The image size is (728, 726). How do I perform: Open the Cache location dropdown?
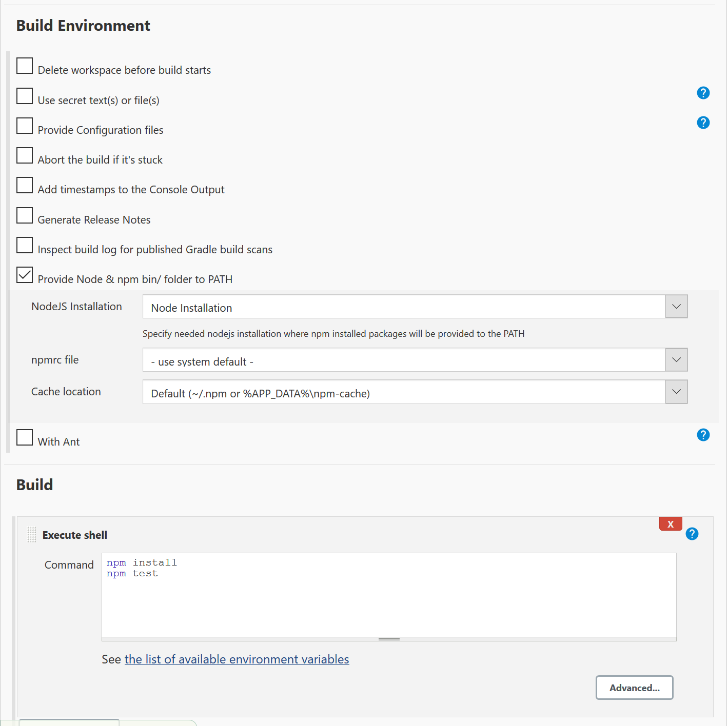pos(415,392)
